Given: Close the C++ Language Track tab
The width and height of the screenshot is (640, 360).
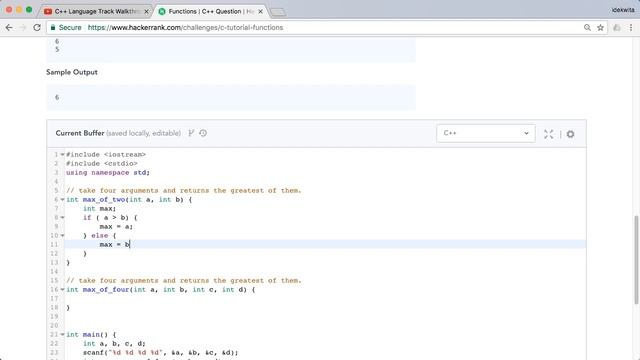Looking at the screenshot, I should 146,11.
